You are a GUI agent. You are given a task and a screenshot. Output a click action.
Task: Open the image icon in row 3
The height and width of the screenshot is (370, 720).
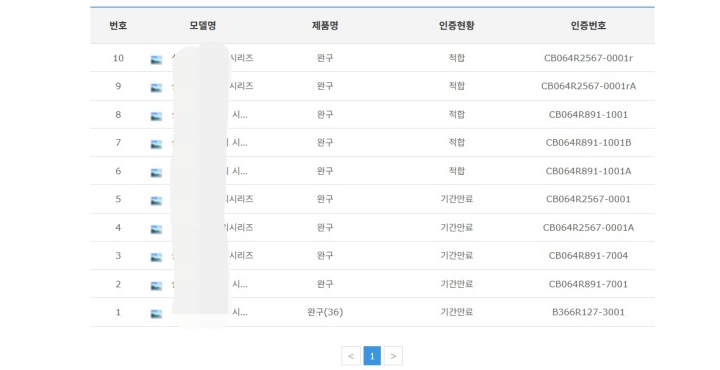[x=156, y=257]
